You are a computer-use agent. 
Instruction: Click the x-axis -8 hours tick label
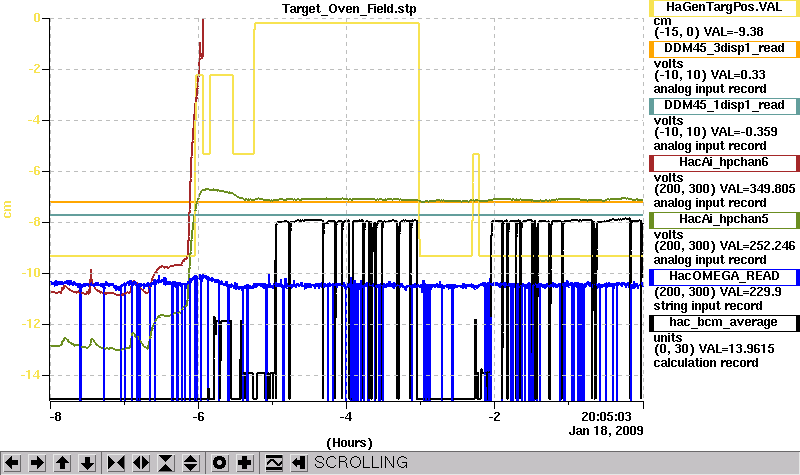point(55,417)
